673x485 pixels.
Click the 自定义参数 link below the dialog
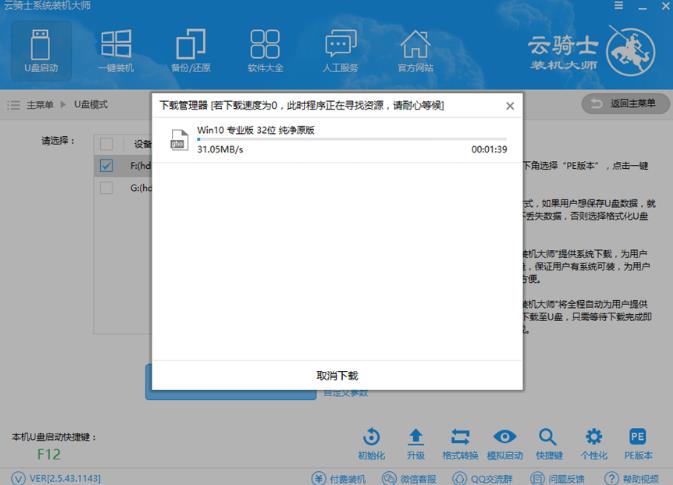[346, 393]
